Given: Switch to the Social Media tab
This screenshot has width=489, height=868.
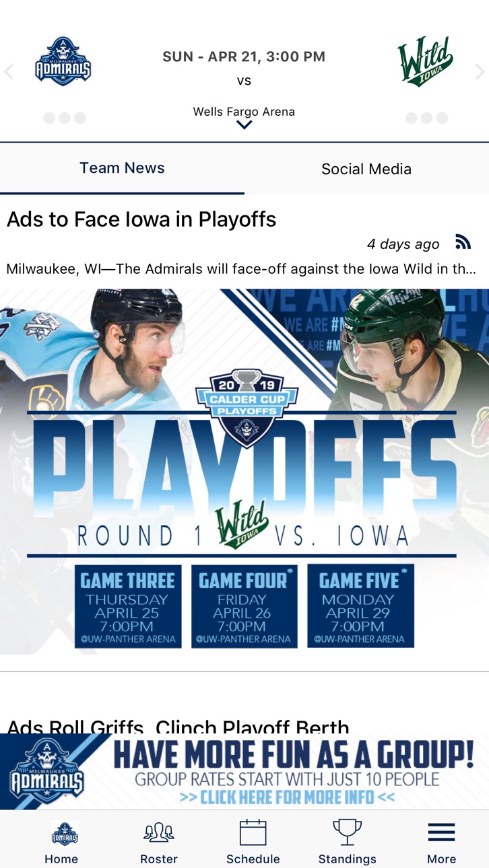Looking at the screenshot, I should (366, 169).
